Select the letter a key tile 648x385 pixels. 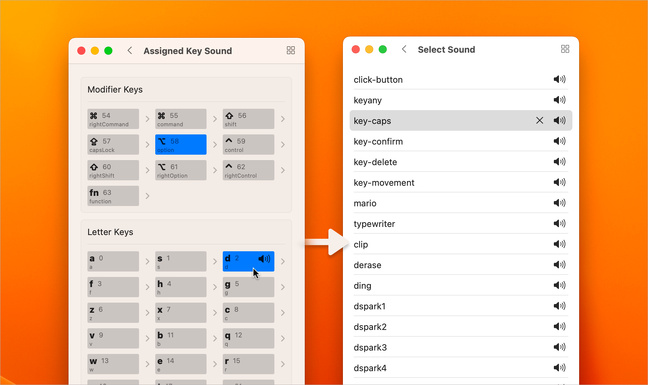point(113,261)
